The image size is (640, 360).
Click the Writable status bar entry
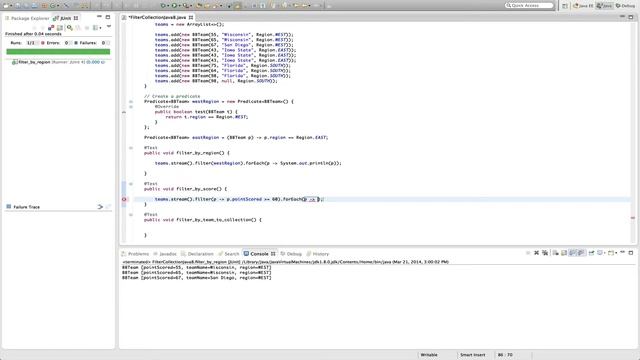click(x=429, y=355)
